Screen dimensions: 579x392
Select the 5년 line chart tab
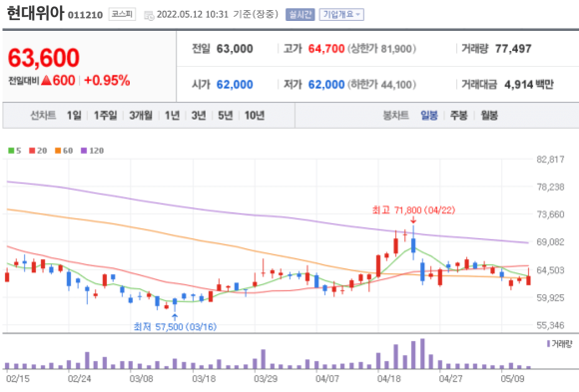[x=226, y=116]
